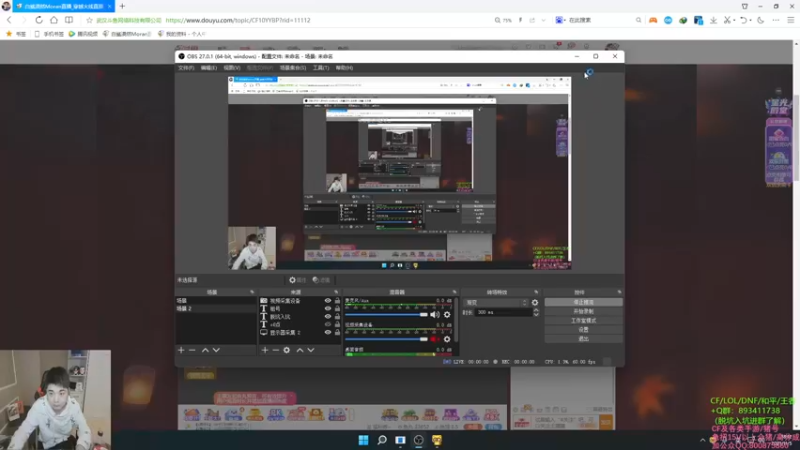Adjust the first mixer channel volume slider

(x=386, y=315)
